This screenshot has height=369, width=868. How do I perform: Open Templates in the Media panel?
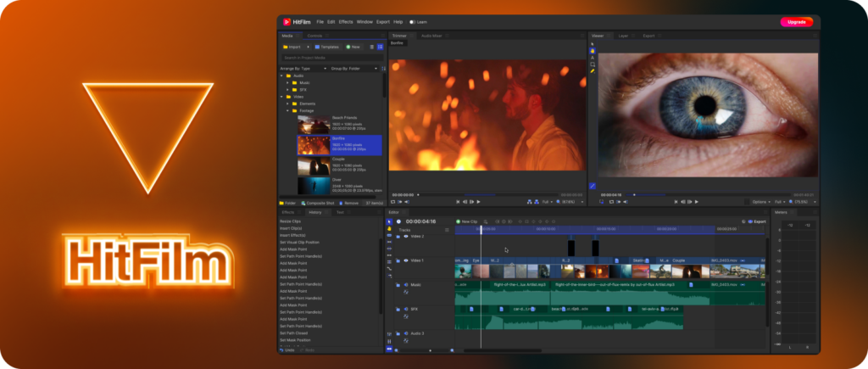pos(326,48)
